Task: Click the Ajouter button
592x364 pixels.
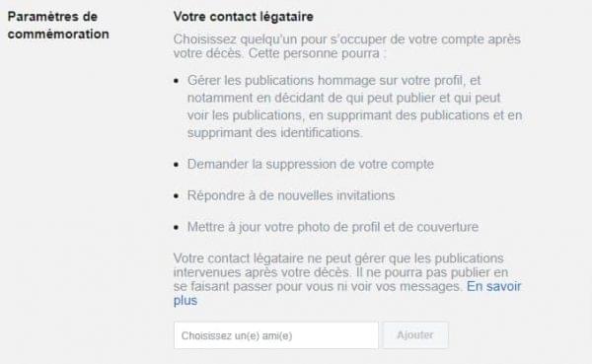Action: click(415, 335)
